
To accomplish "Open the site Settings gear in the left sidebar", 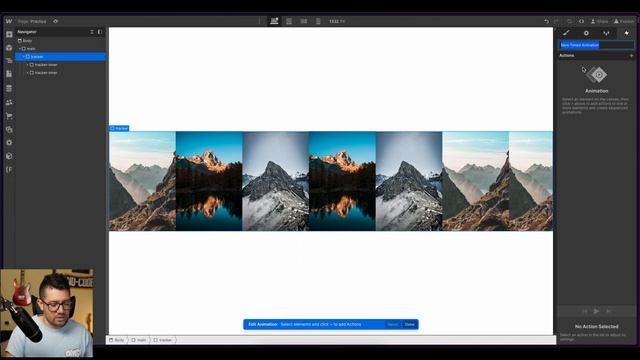I will 9,142.
